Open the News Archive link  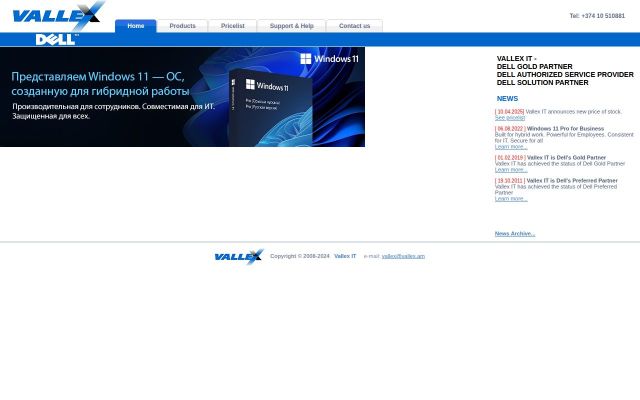(515, 234)
